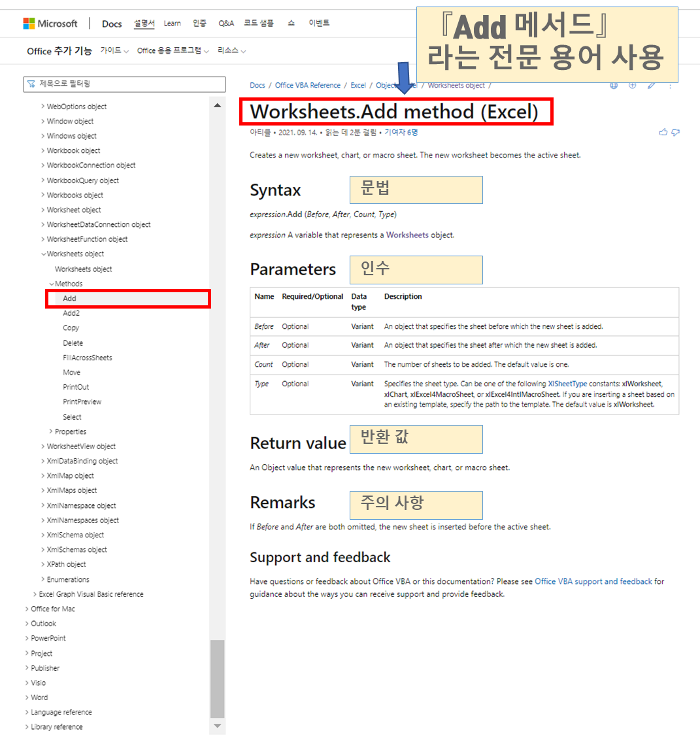Click the Excel breadcrumb link
This screenshot has height=742, width=700.
click(x=358, y=85)
